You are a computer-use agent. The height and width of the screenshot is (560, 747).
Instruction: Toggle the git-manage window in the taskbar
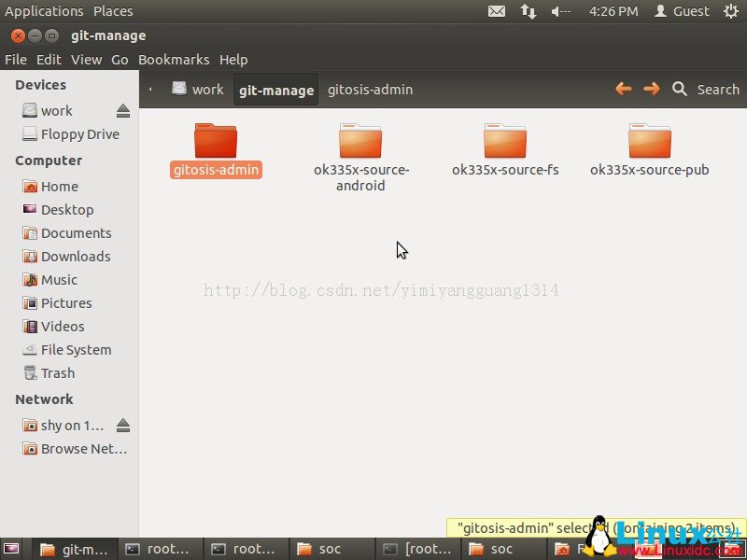pos(75,549)
